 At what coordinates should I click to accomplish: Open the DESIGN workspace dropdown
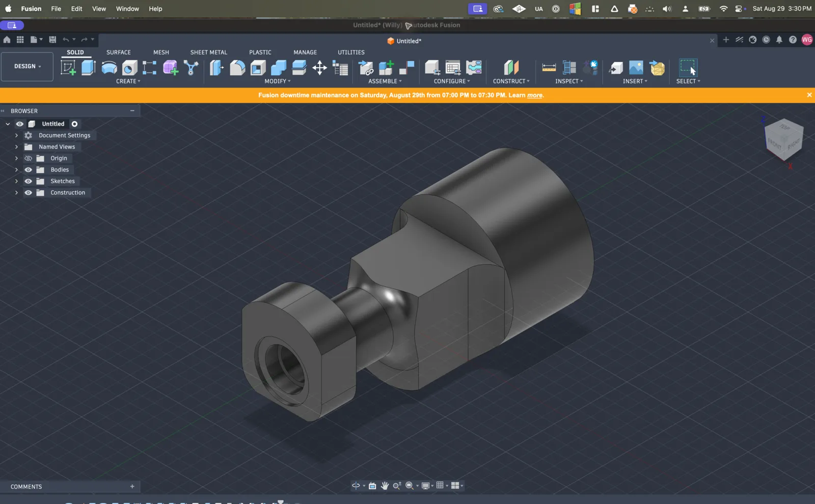[x=27, y=67]
